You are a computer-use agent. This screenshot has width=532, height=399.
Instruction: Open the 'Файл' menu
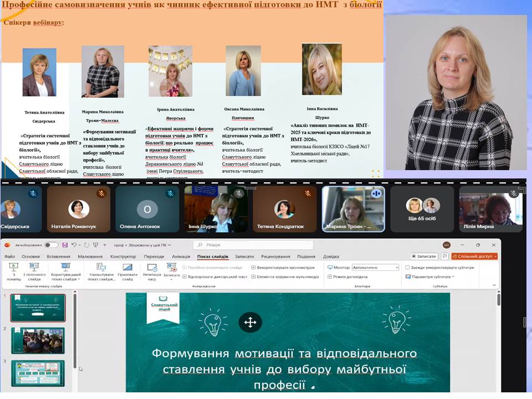click(9, 257)
